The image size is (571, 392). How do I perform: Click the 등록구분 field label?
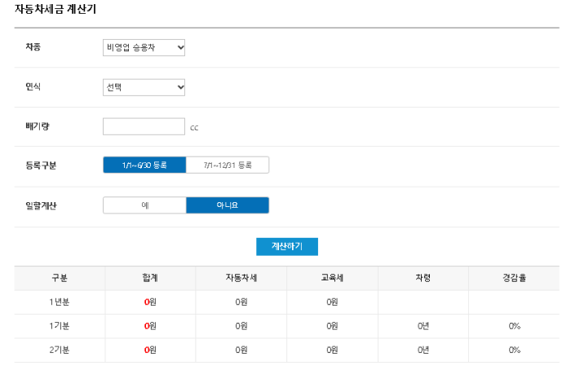(x=41, y=165)
